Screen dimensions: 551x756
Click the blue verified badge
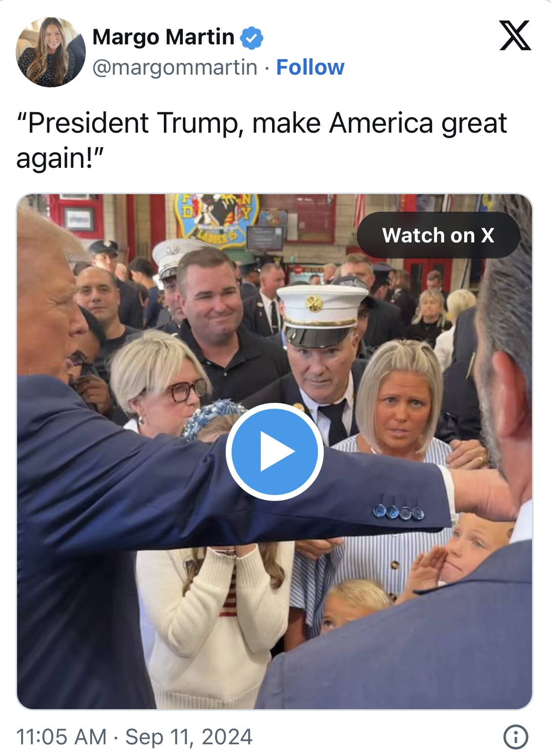pos(252,38)
